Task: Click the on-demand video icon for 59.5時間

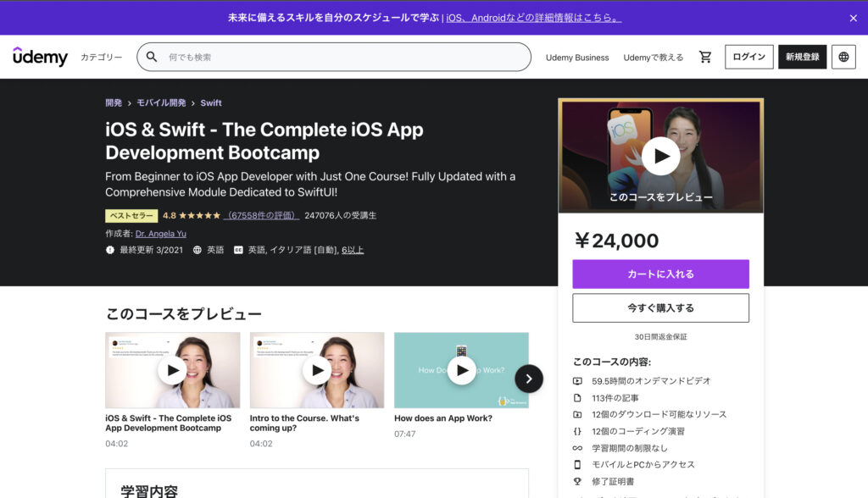Action: pos(577,380)
